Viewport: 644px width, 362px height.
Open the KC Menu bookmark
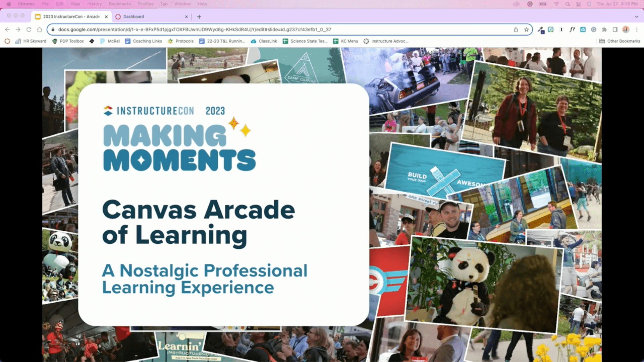click(x=345, y=41)
